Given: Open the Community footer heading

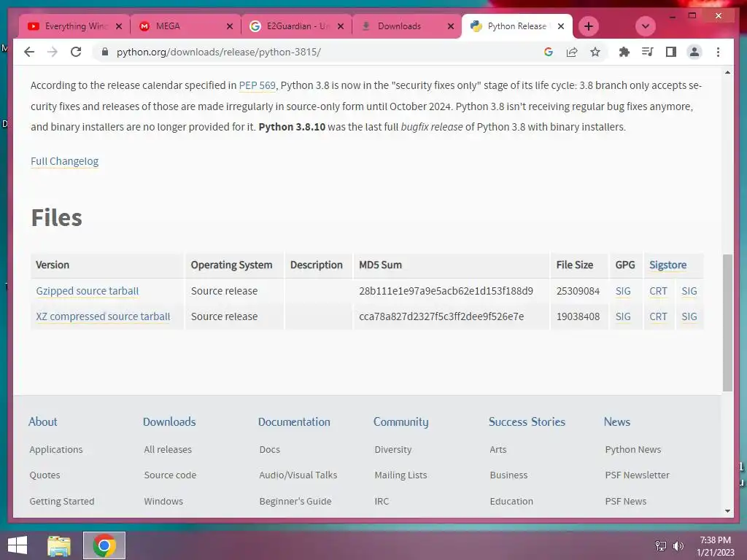Looking at the screenshot, I should click(400, 422).
